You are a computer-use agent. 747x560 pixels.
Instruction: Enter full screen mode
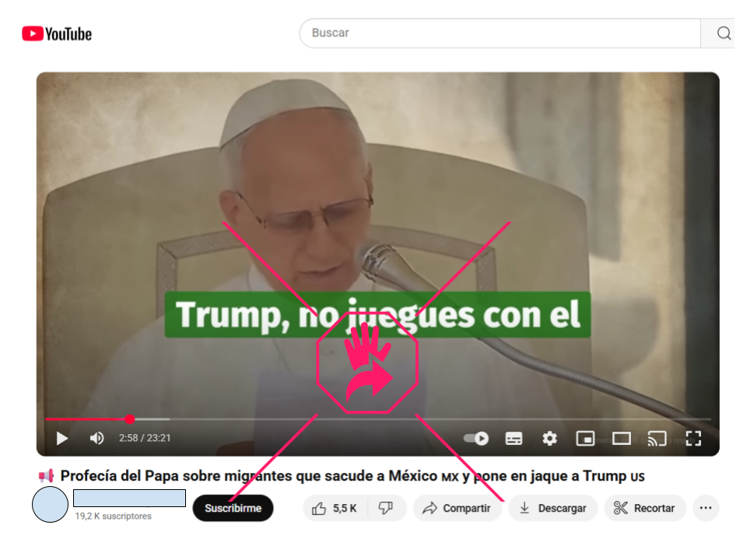pyautogui.click(x=693, y=439)
